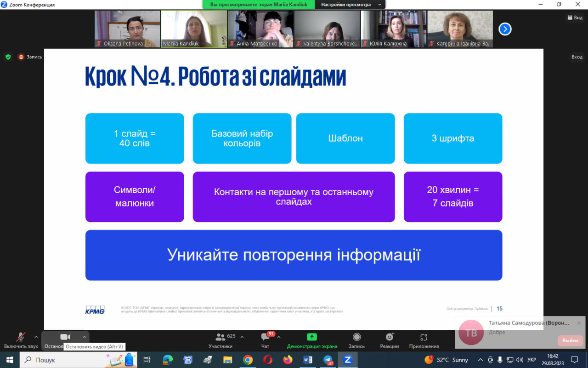Open the Вид view layout menu
Screen dimensions: 588x368
pyautogui.click(x=575, y=17)
